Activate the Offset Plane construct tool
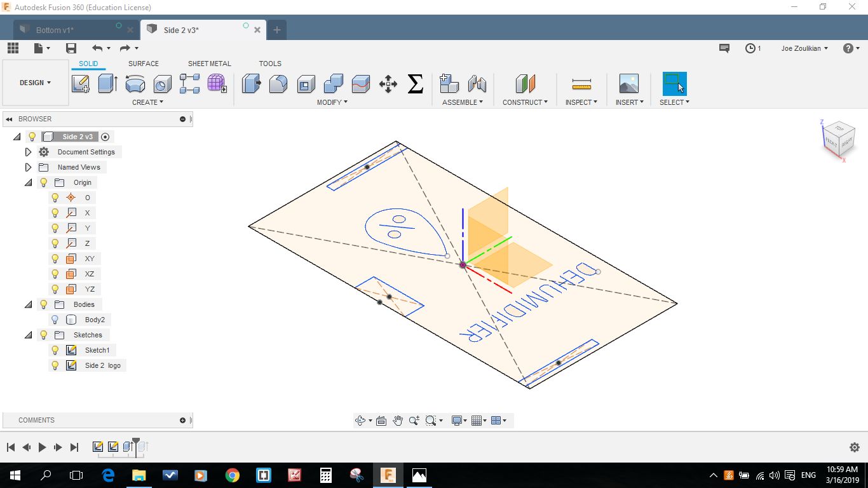 pyautogui.click(x=525, y=83)
